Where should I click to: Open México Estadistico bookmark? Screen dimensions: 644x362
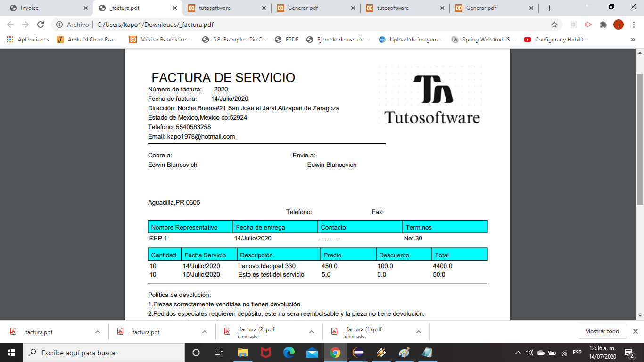pyautogui.click(x=160, y=40)
